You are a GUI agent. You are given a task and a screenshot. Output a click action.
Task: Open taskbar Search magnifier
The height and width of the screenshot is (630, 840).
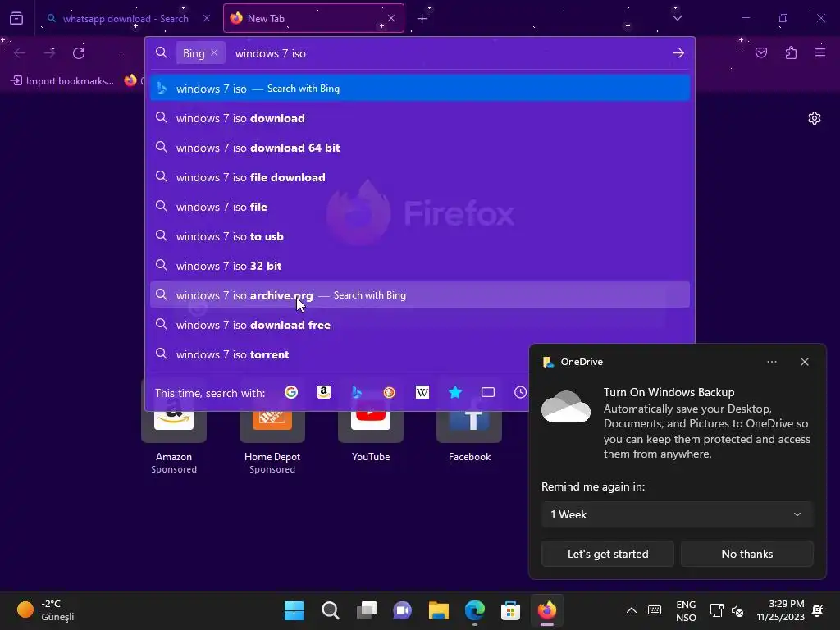(x=330, y=610)
